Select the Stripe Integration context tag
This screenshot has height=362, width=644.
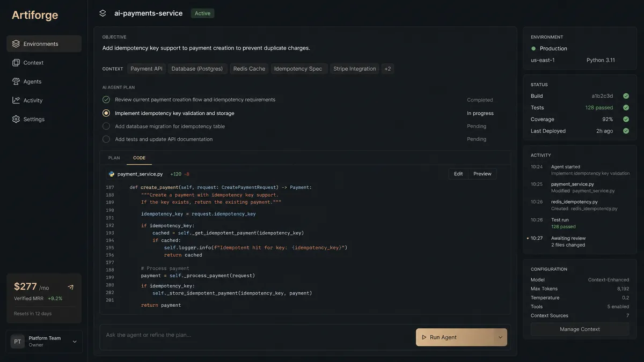tap(355, 69)
